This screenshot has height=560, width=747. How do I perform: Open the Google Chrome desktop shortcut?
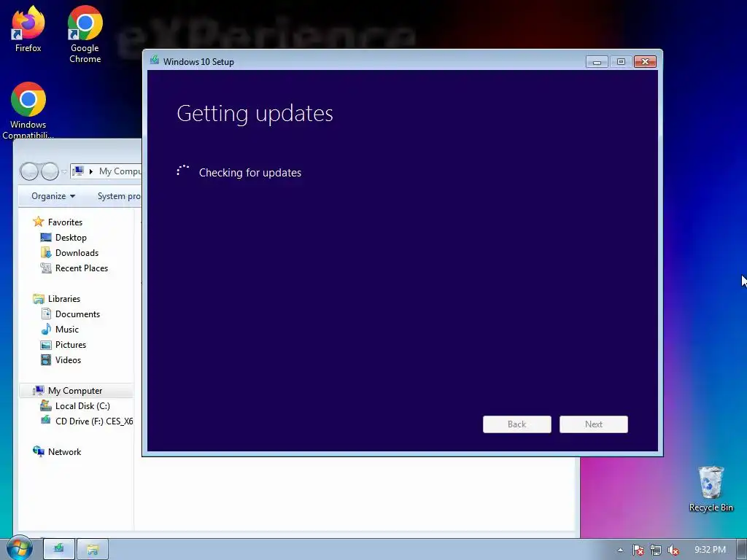85,34
